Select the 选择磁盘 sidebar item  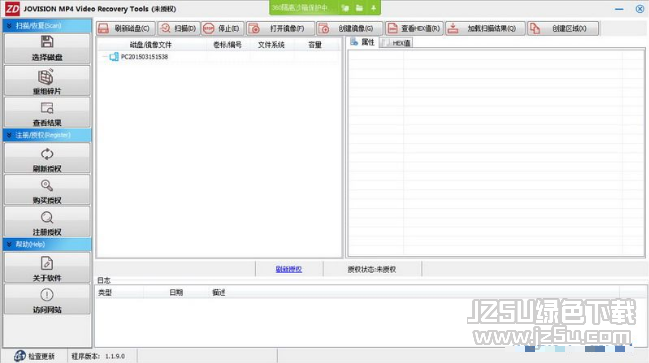(x=47, y=48)
